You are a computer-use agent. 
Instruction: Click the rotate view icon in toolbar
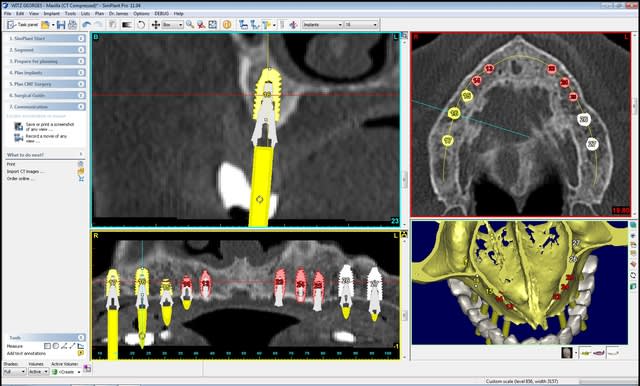tap(141, 25)
